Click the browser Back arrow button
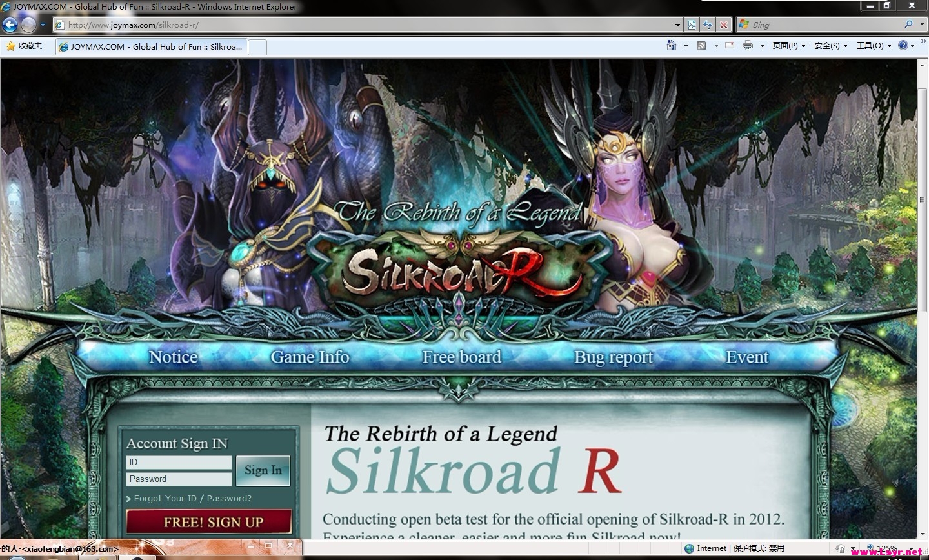The height and width of the screenshot is (560, 929). pyautogui.click(x=10, y=25)
